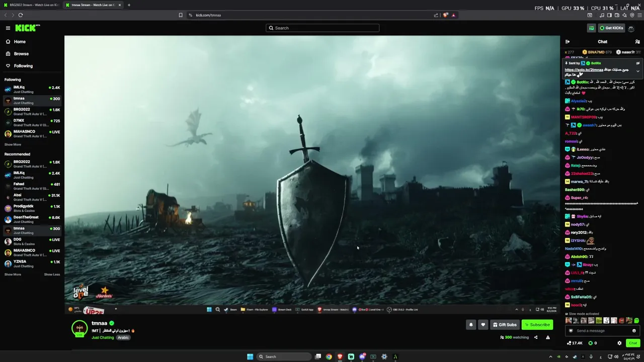
Task: Open the green Kick emote in the emote row
Action: [636, 320]
